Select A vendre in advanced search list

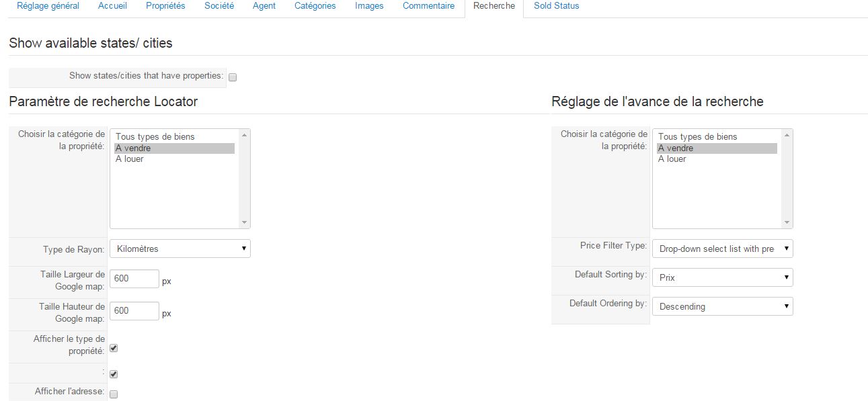(x=717, y=148)
